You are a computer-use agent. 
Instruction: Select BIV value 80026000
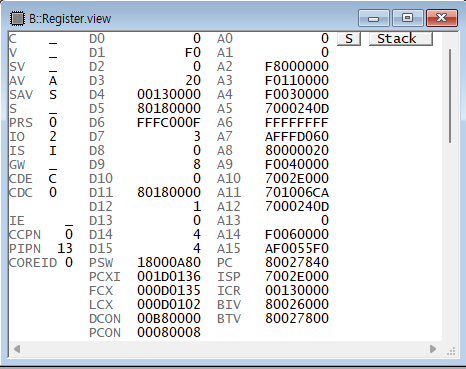pyautogui.click(x=297, y=305)
